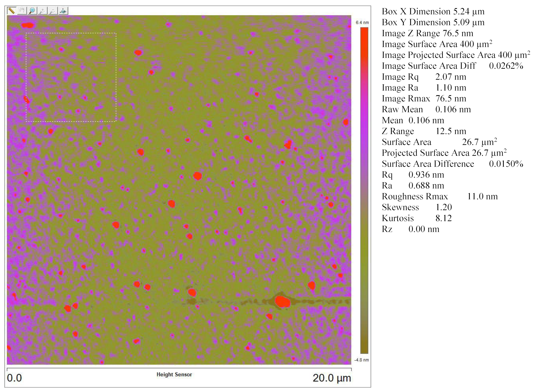The width and height of the screenshot is (534, 392).
Task: Click the zoom in plus icon
Action: (x=43, y=11)
